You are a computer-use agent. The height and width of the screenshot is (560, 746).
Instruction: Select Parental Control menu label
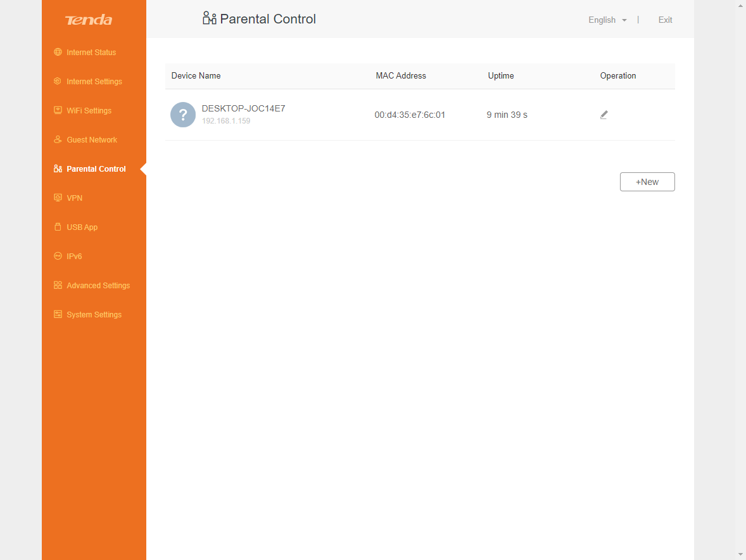point(96,169)
